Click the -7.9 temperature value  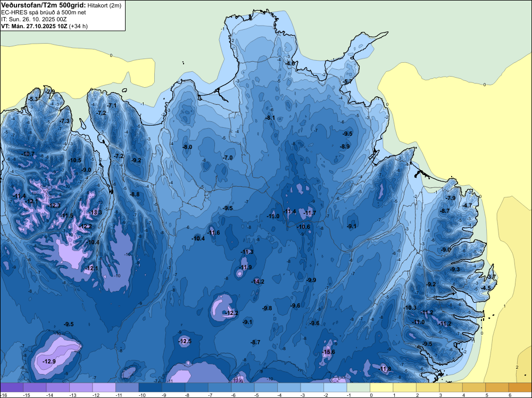click(451, 198)
